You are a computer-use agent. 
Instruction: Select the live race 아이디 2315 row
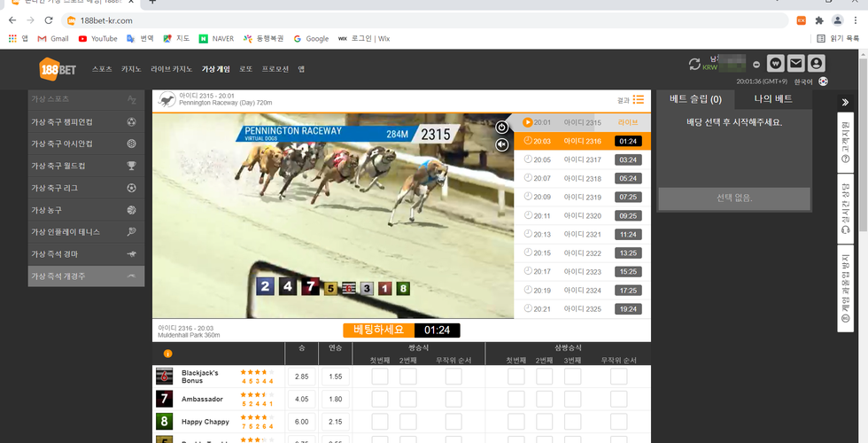583,122
